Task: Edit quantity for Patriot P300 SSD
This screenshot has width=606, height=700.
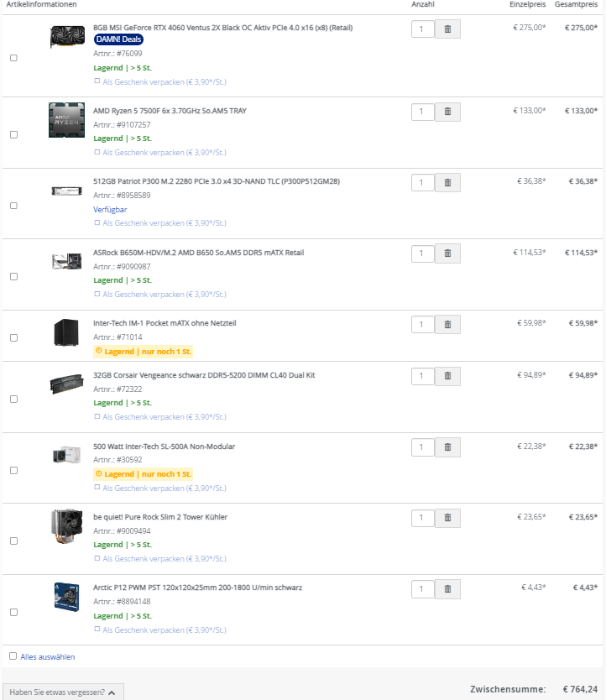Action: [x=422, y=183]
